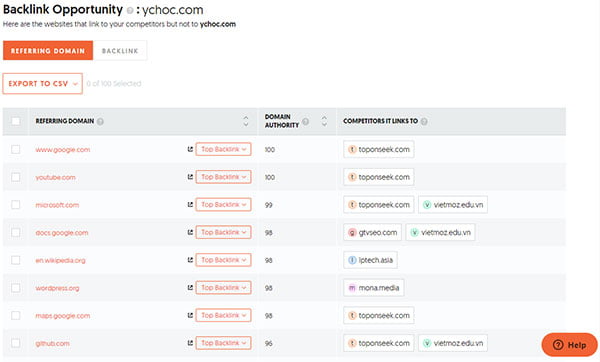Click help icon beside Backlink Opportunity title

pos(130,10)
